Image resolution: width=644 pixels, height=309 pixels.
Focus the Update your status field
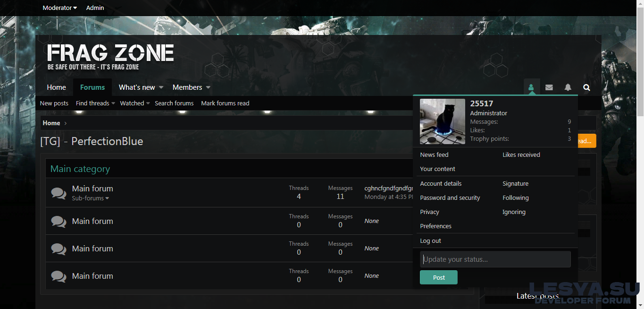(x=495, y=259)
